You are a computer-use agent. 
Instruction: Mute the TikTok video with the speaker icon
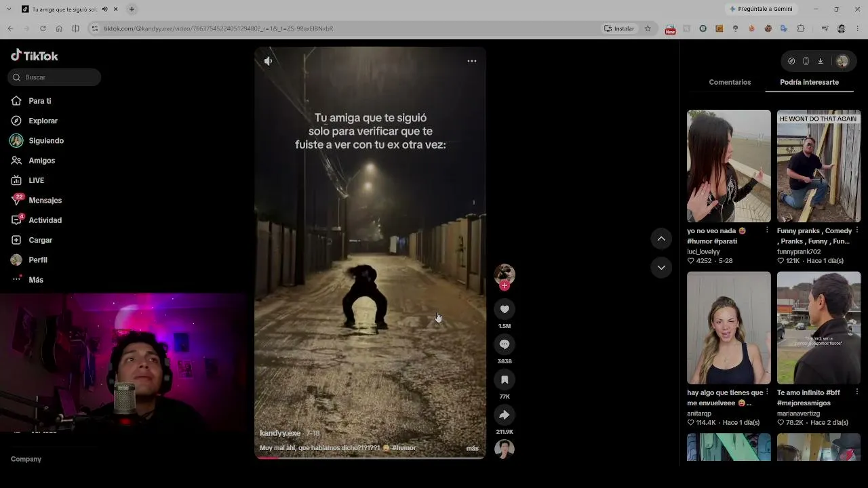click(268, 61)
